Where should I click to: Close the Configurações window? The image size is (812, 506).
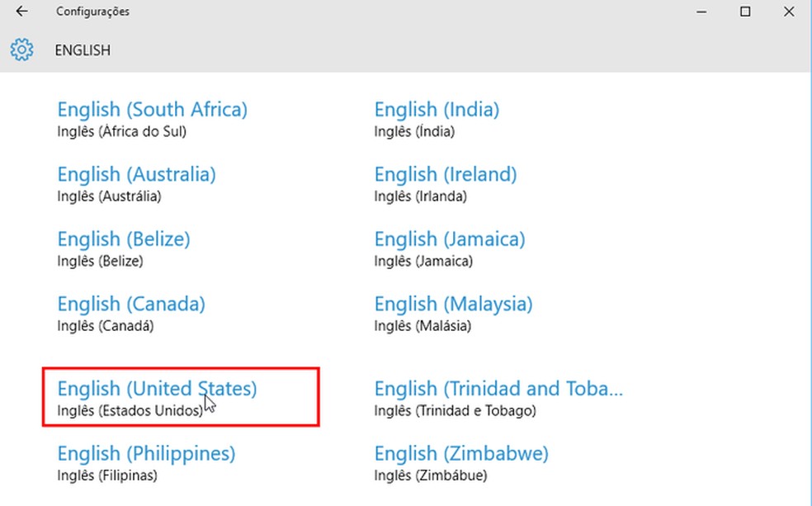tap(790, 12)
